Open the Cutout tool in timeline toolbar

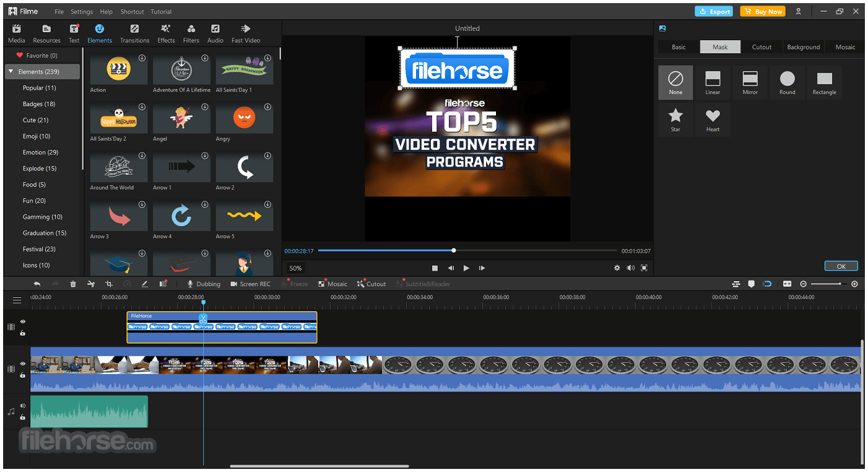(x=371, y=284)
